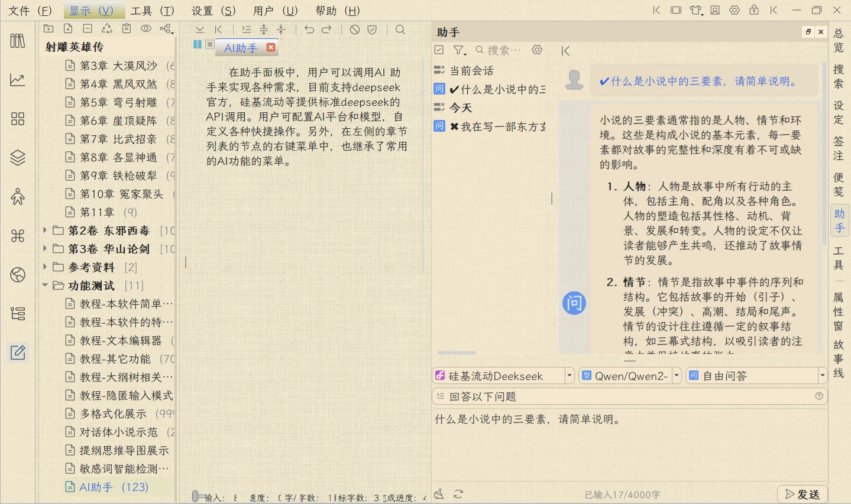
Task: Expand the 第2卷 东邪西毒 folder
Action: 45,230
